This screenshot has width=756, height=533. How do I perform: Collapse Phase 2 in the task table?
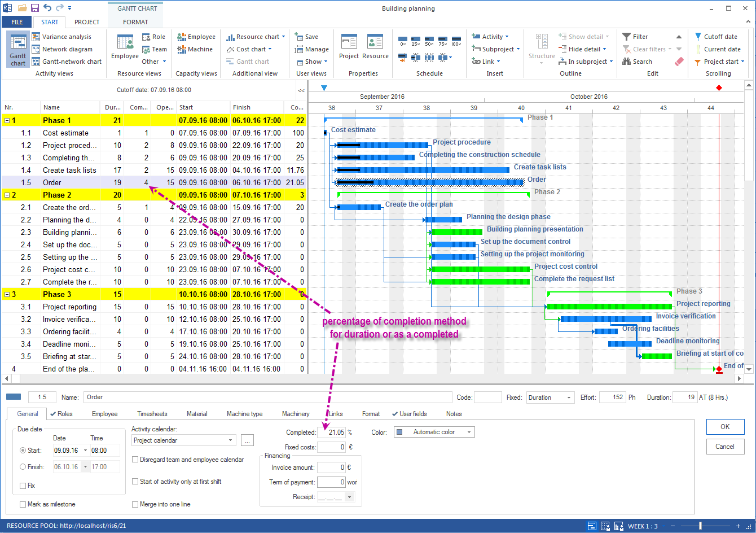click(x=7, y=195)
